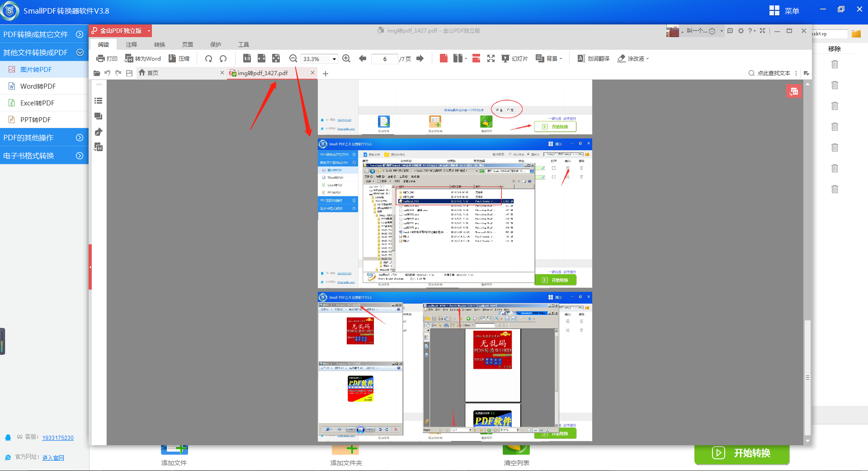This screenshot has height=471, width=868.
Task: Undo the last action in PDF toolbar
Action: [107, 73]
